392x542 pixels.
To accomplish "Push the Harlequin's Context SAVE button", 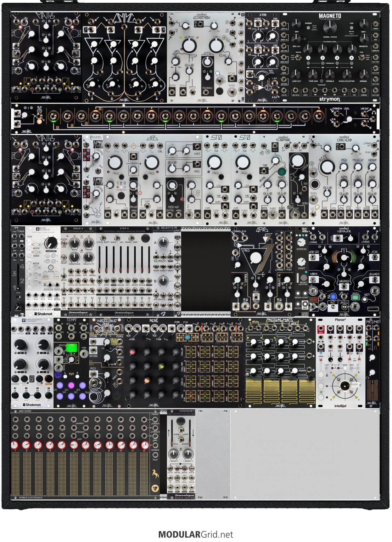I will click(x=26, y=396).
